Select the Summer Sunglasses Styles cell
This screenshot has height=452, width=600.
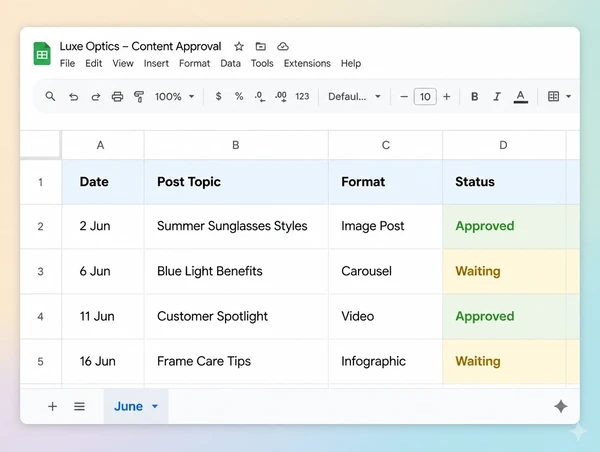(236, 226)
